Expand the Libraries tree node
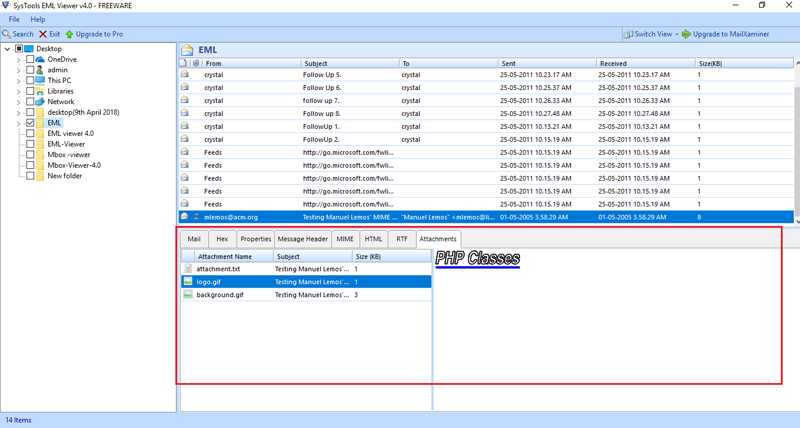This screenshot has height=428, width=800. point(18,91)
